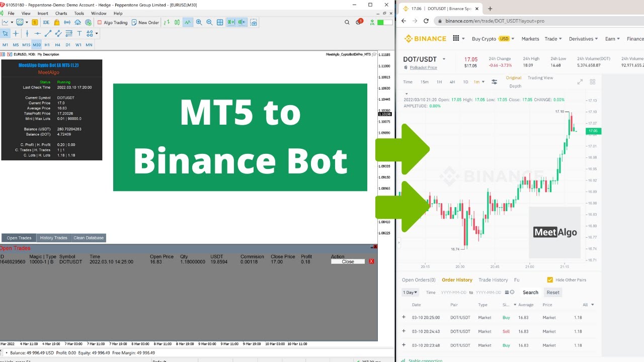This screenshot has height=362, width=644.
Task: Open MQL5 Market shopping bag icon
Action: pos(57,22)
